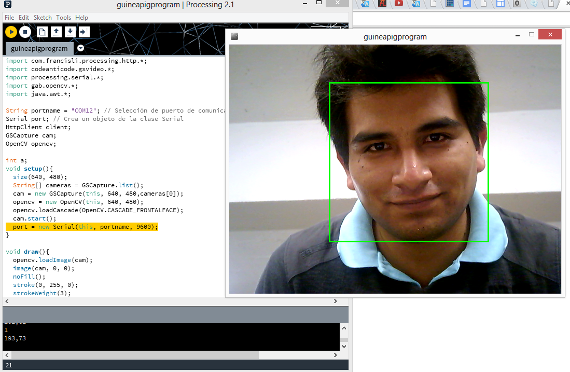Maximize the guineapigprogram sketch window
Image resolution: width=570 pixels, height=372 pixels.
click(531, 35)
